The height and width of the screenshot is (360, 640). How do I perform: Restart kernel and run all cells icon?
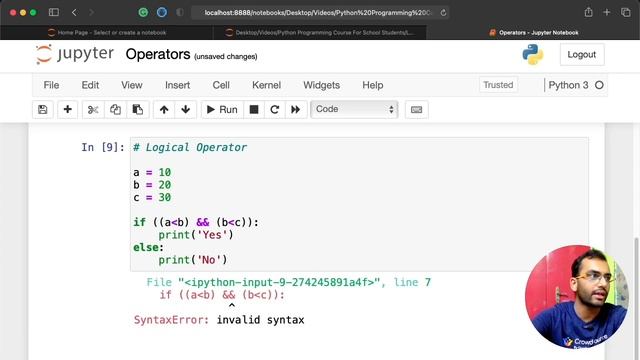296,109
